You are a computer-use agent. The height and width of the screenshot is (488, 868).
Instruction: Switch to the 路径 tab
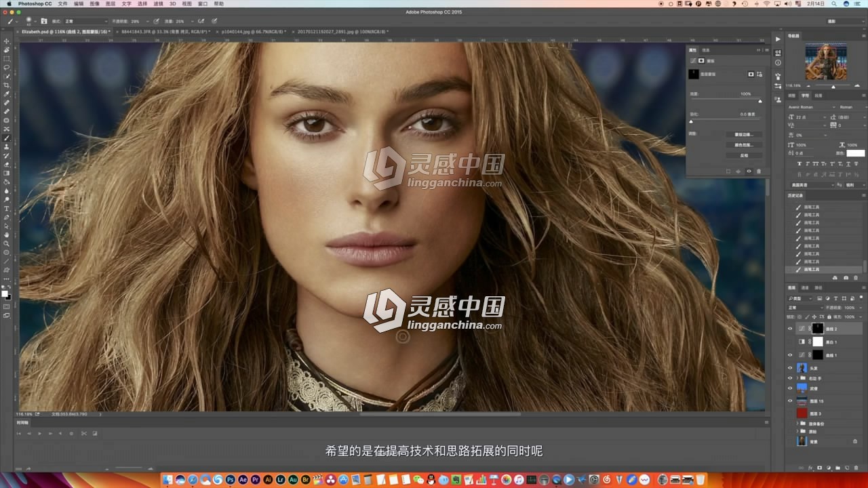(818, 287)
